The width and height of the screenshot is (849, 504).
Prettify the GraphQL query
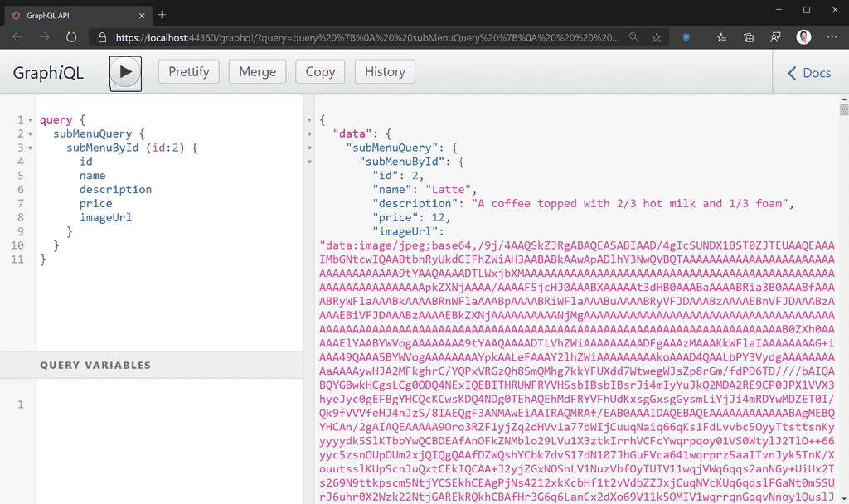coord(188,71)
